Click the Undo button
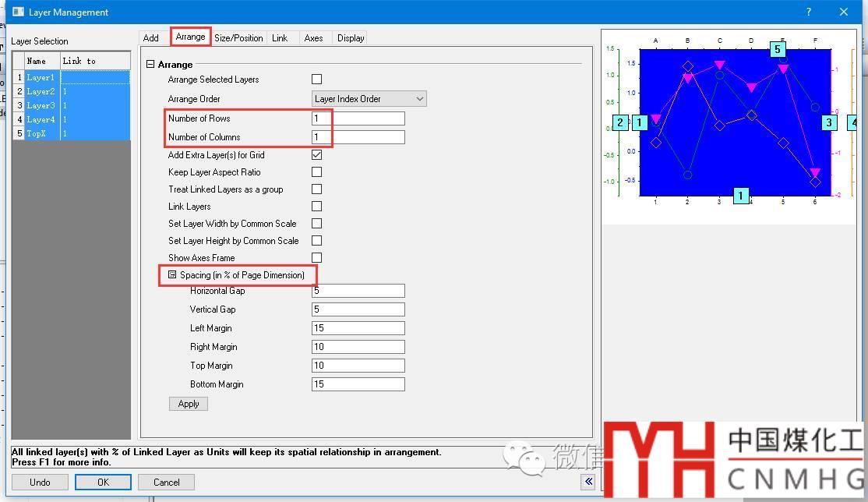The height and width of the screenshot is (502, 868). pyautogui.click(x=40, y=482)
